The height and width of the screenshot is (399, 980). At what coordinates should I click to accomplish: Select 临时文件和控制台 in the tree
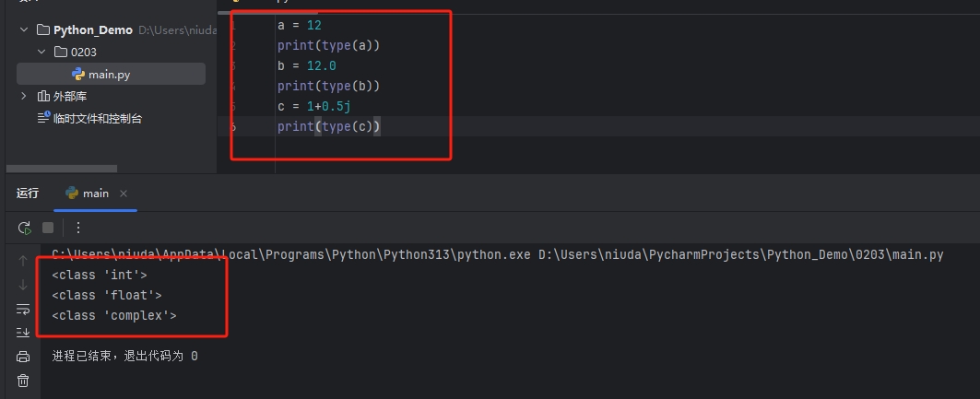97,119
